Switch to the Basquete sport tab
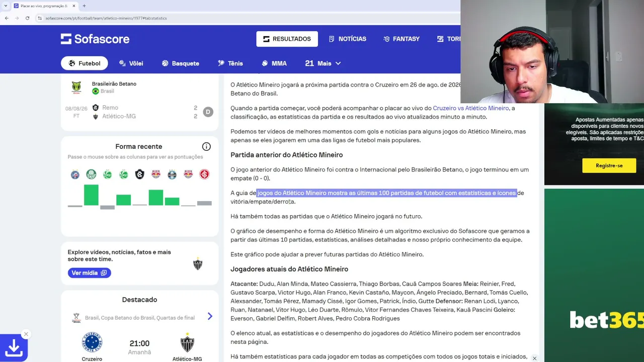The width and height of the screenshot is (644, 362). [x=181, y=63]
